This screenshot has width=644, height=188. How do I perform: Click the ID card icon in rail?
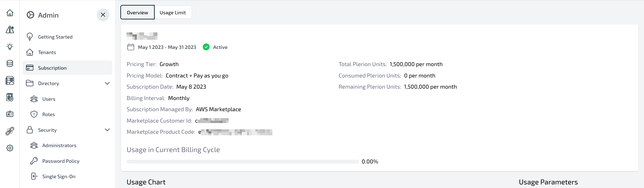coord(10,114)
